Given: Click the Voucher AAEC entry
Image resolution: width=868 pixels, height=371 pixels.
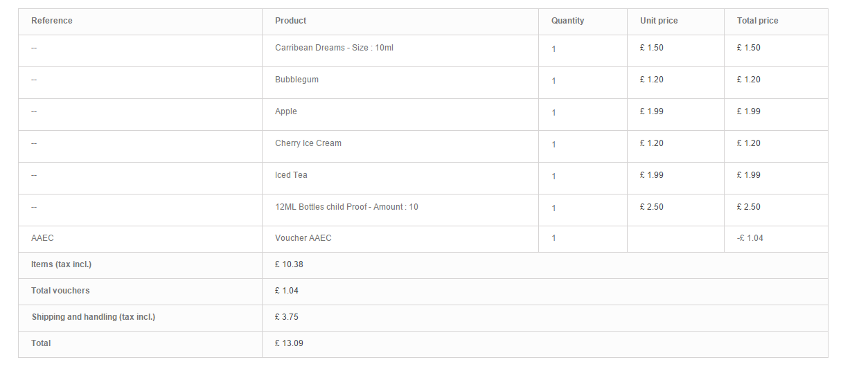Looking at the screenshot, I should click(x=303, y=238).
